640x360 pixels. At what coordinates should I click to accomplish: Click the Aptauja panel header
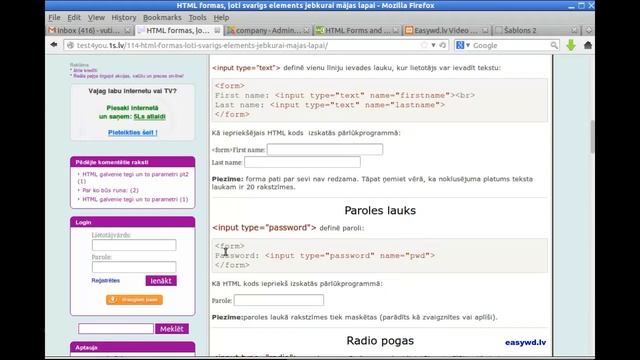[133, 347]
